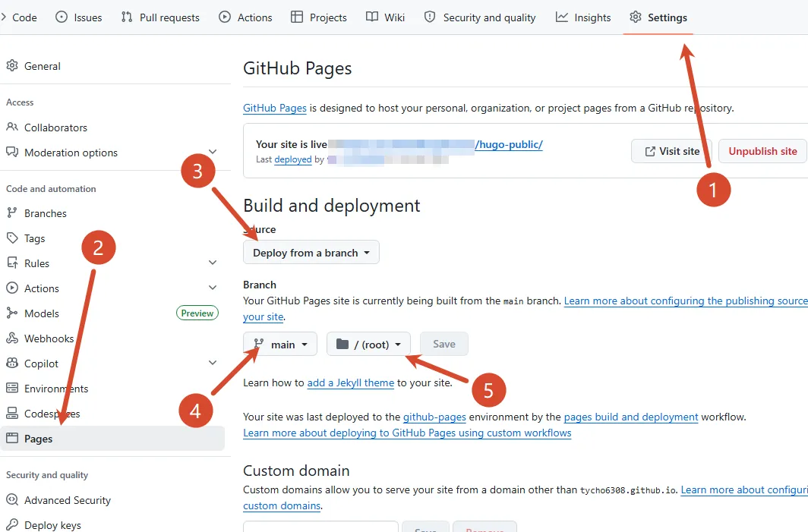Click the Last deployed link

tap(292, 159)
